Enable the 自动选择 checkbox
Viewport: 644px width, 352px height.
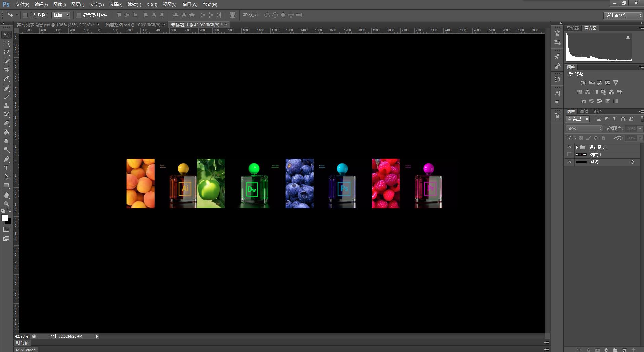(x=25, y=15)
